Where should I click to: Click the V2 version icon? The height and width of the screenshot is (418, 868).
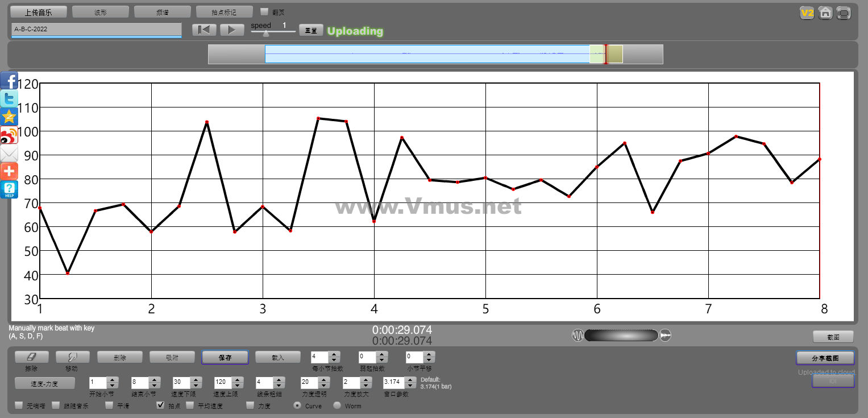[x=807, y=13]
